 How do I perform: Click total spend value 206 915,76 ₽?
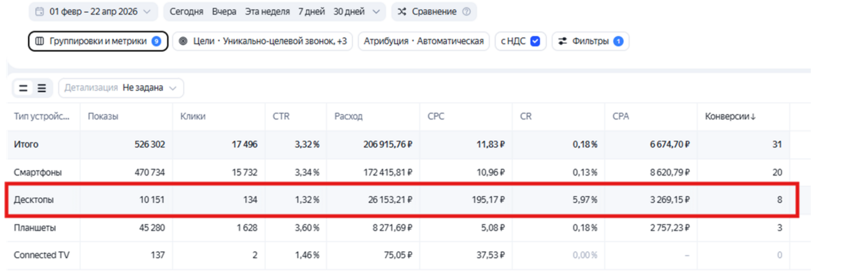click(388, 144)
